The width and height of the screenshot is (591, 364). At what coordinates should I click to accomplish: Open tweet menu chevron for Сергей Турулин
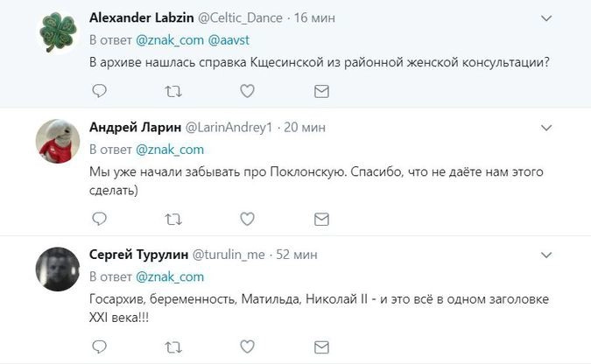[546, 255]
